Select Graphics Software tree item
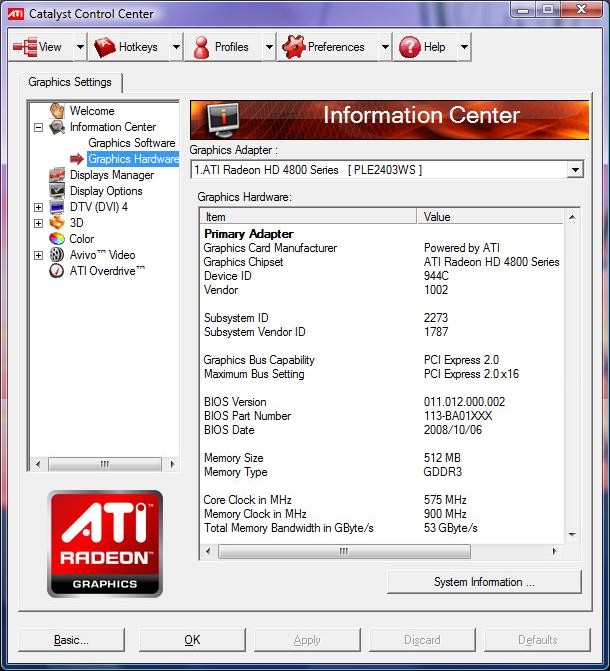610x671 pixels. coord(132,143)
